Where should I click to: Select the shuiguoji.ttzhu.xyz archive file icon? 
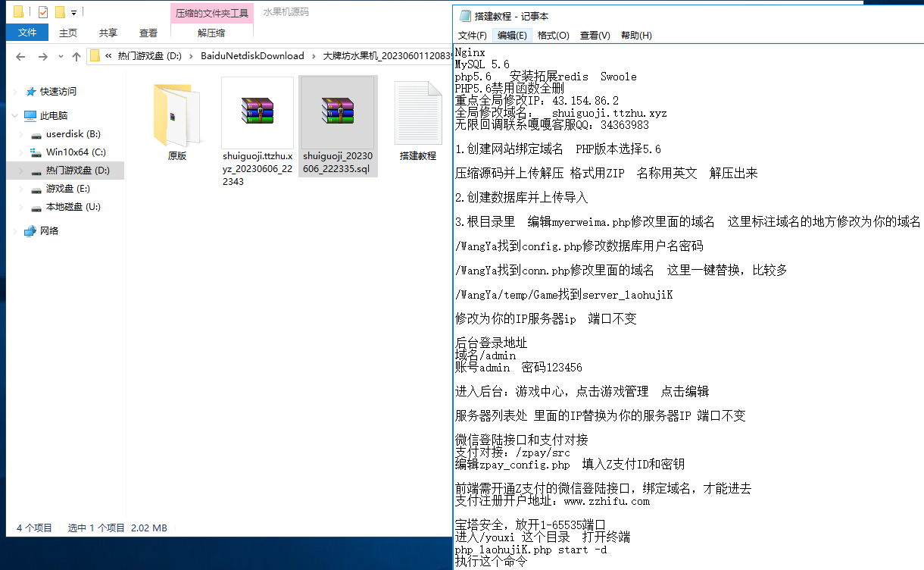258,111
